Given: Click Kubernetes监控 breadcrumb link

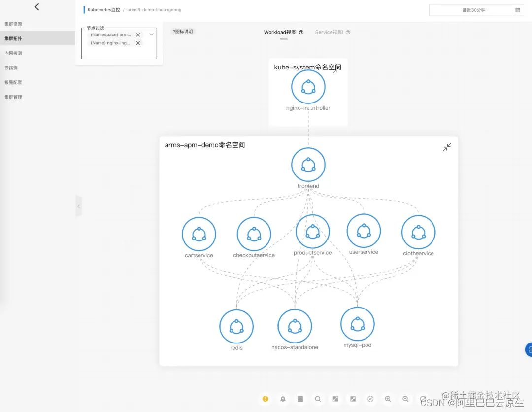Looking at the screenshot, I should tap(103, 10).
